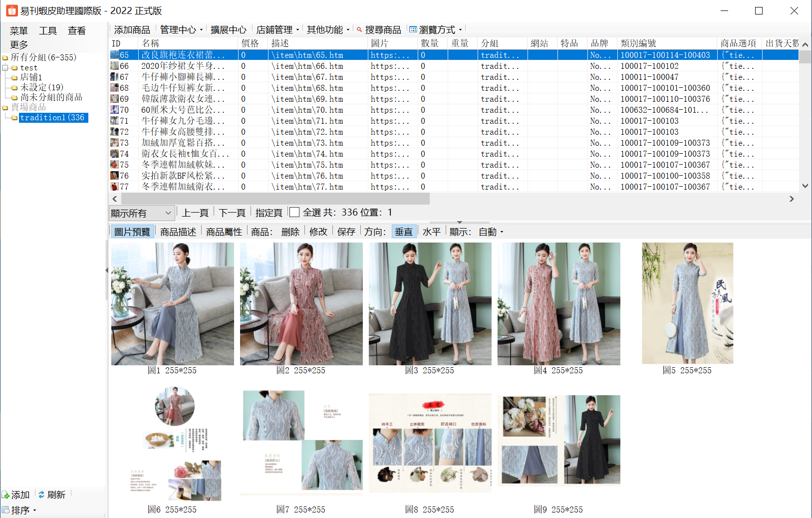Tick the 全選 select-all checkbox
Image resolution: width=812 pixels, height=518 pixels.
pos(294,213)
